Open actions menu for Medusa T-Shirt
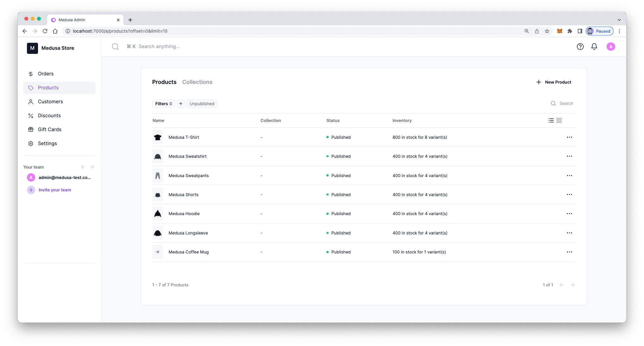644x346 pixels. click(569, 137)
